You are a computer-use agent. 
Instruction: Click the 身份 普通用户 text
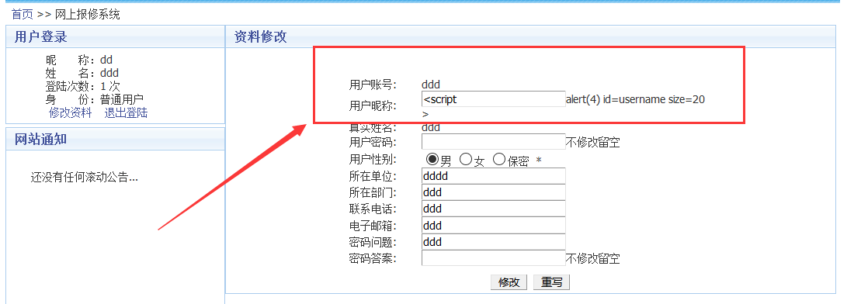click(x=94, y=99)
